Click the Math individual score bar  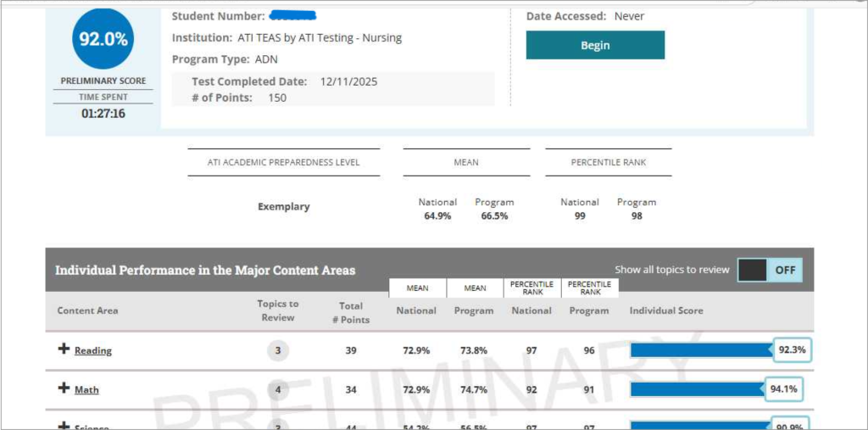coord(697,389)
